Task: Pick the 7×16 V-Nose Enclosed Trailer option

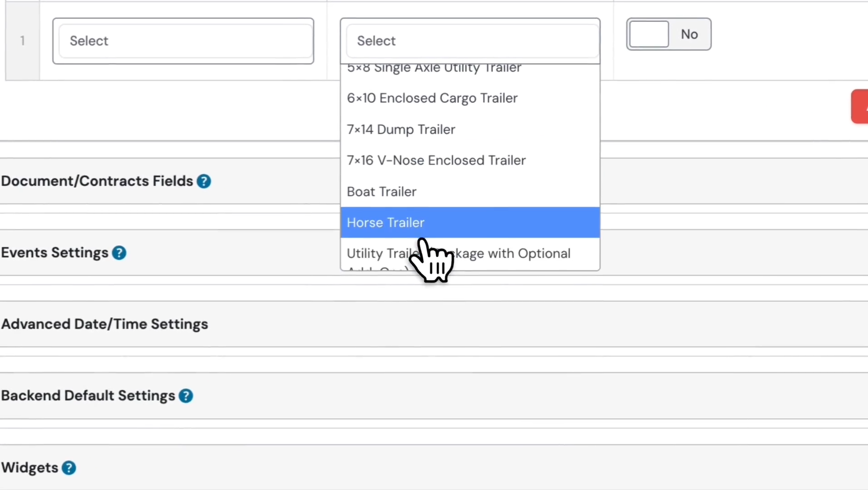Action: click(436, 161)
